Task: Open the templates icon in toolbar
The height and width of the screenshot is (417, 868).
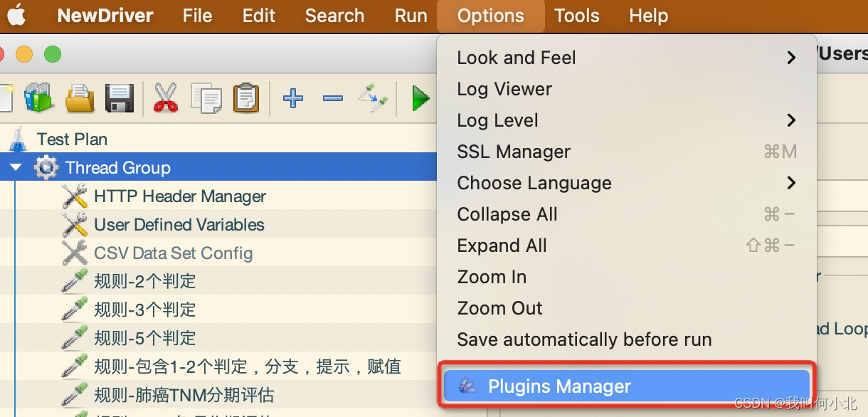Action: [x=38, y=98]
